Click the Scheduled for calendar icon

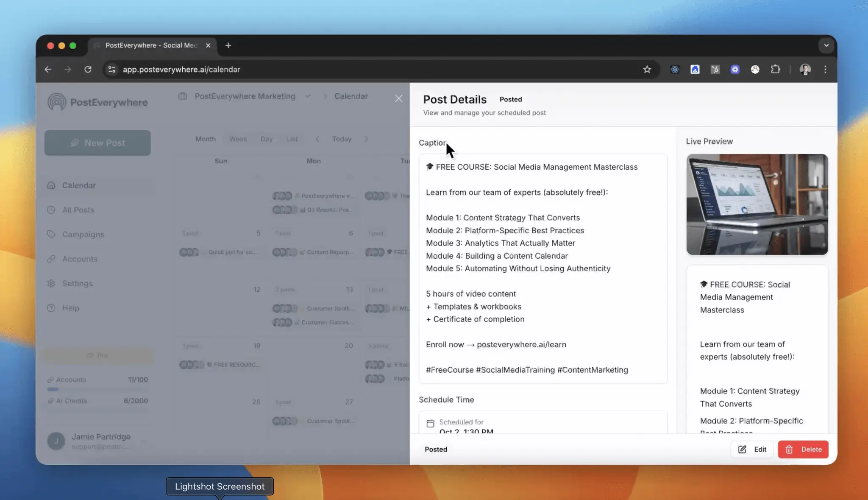(430, 423)
